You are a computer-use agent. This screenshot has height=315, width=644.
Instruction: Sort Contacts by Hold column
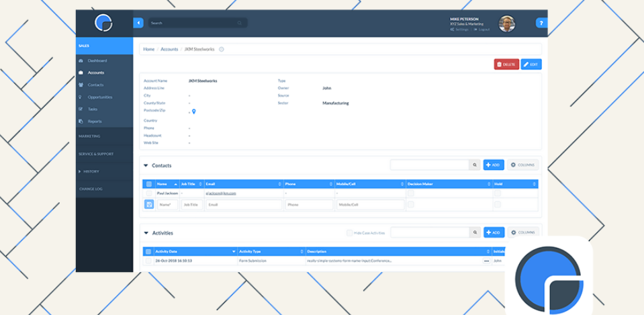click(516, 185)
